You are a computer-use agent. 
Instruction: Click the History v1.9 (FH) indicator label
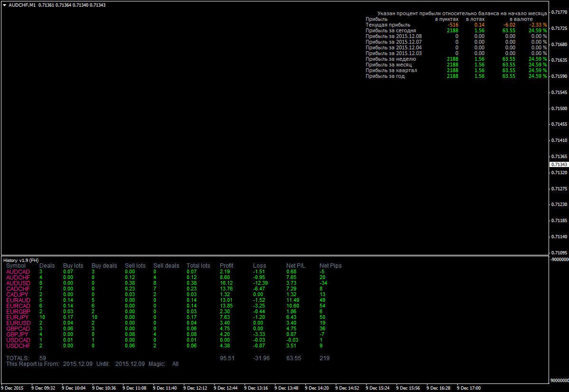click(x=21, y=261)
